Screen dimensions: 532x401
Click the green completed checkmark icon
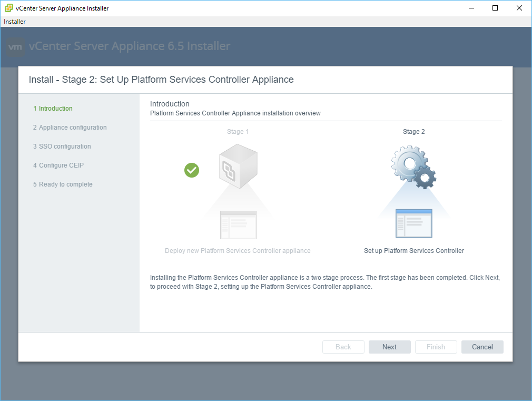pos(192,170)
